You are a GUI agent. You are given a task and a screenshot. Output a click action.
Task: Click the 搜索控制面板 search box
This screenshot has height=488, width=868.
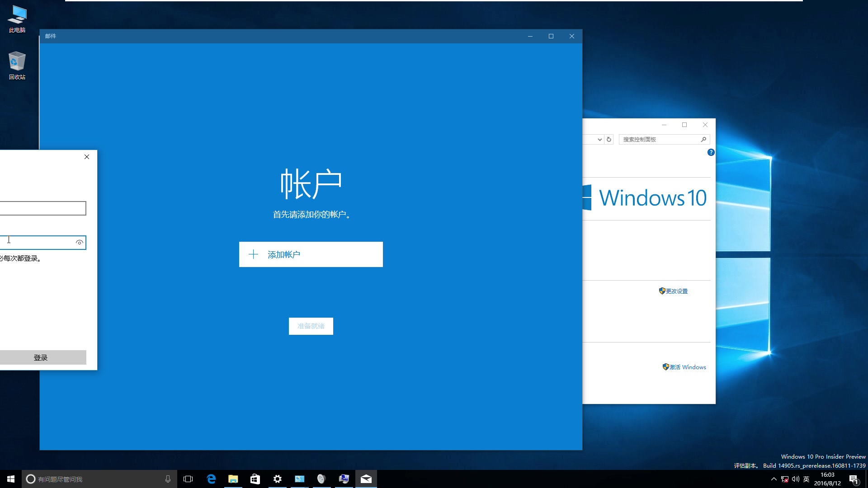(664, 139)
